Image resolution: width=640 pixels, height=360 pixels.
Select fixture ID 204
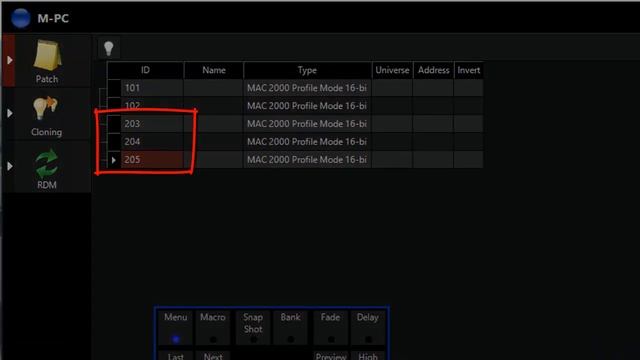click(x=152, y=142)
